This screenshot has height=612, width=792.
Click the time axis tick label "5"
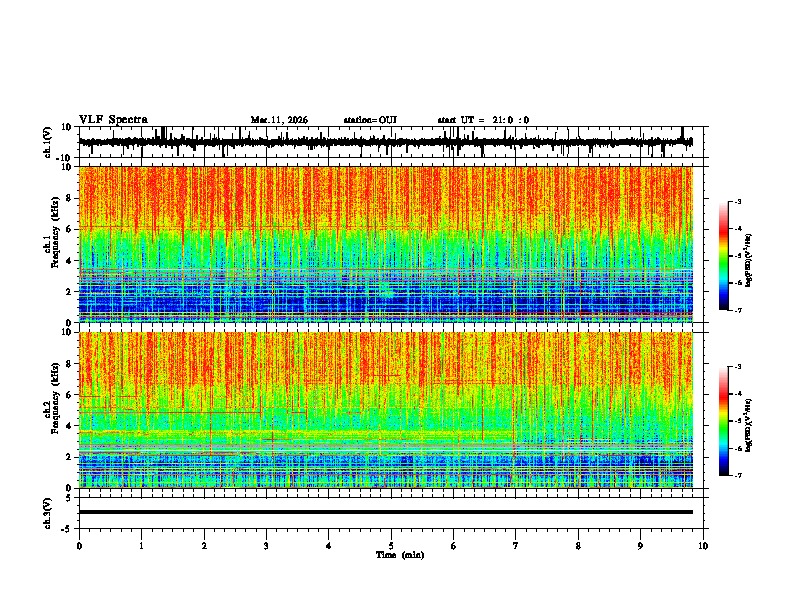[x=391, y=546]
